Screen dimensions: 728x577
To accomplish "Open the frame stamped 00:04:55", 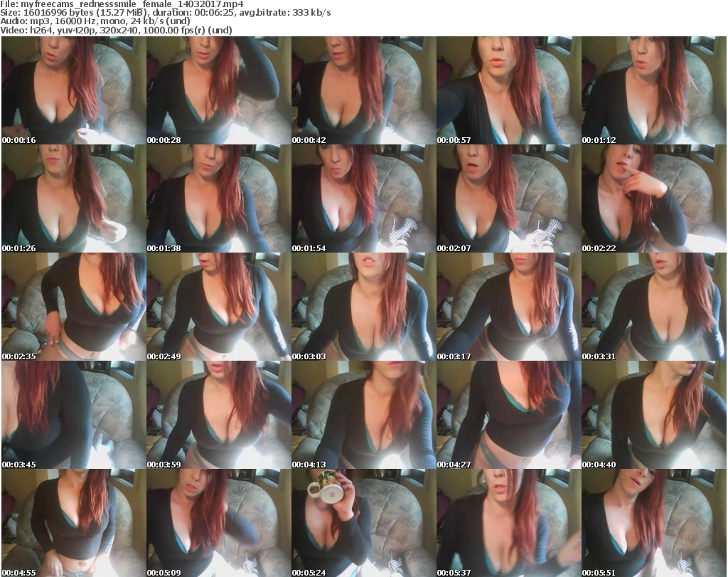I will (74, 523).
